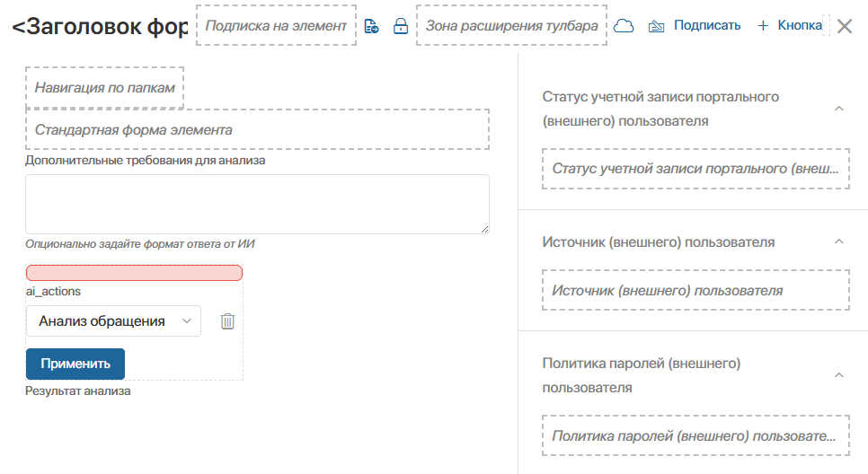Collapse the Статус учетной записи section
The width and height of the screenshot is (868, 474).
tap(839, 109)
